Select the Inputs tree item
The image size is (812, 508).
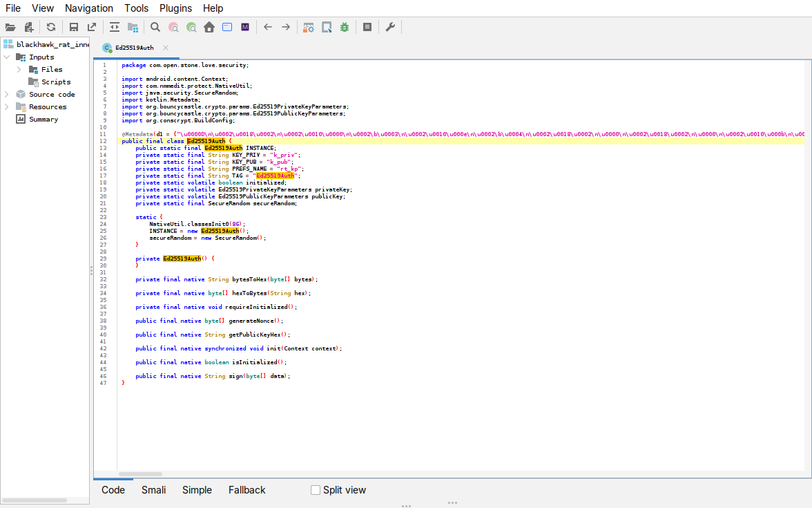click(41, 57)
